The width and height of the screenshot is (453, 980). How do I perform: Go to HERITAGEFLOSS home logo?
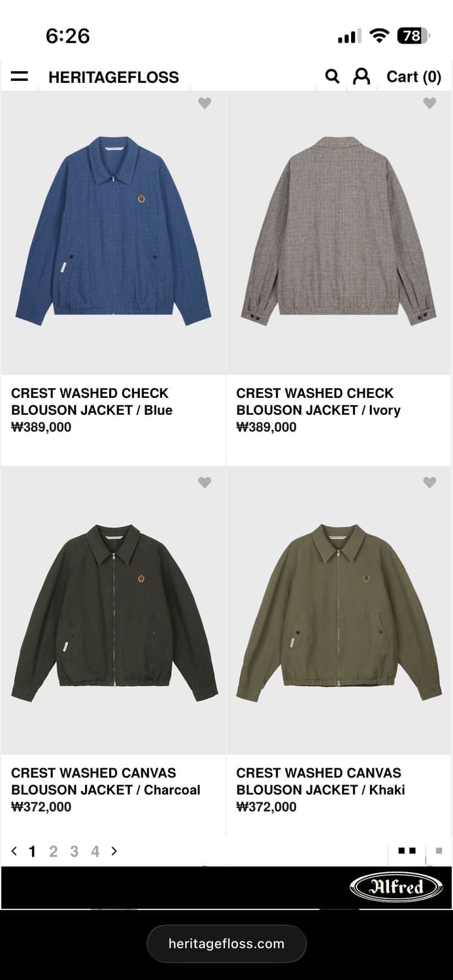[x=114, y=77]
